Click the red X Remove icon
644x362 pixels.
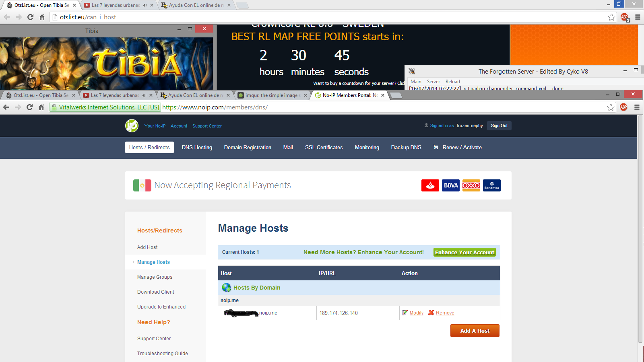431,313
